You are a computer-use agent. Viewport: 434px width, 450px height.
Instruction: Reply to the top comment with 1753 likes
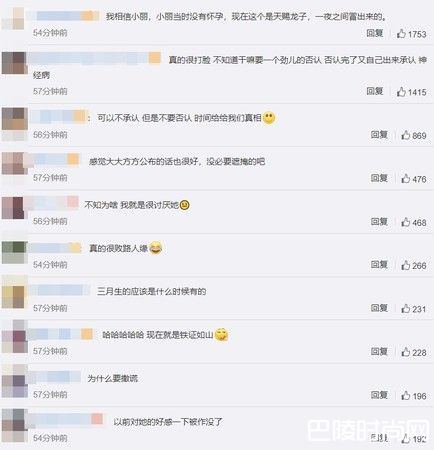click(x=375, y=33)
